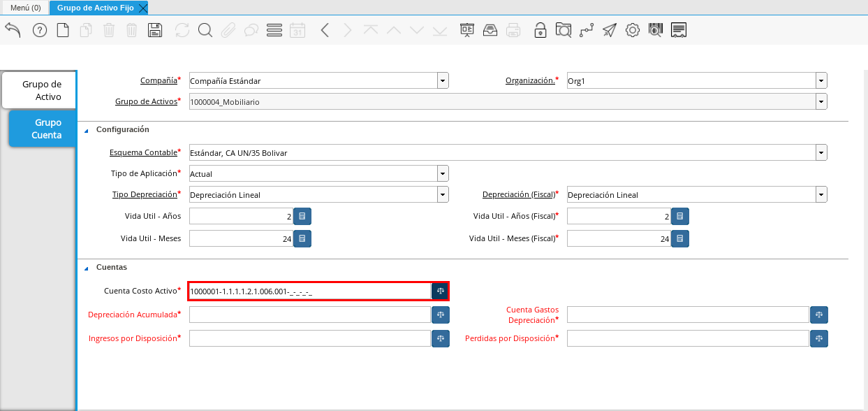The height and width of the screenshot is (411, 868).
Task: Click the paper plane send icon
Action: click(610, 30)
